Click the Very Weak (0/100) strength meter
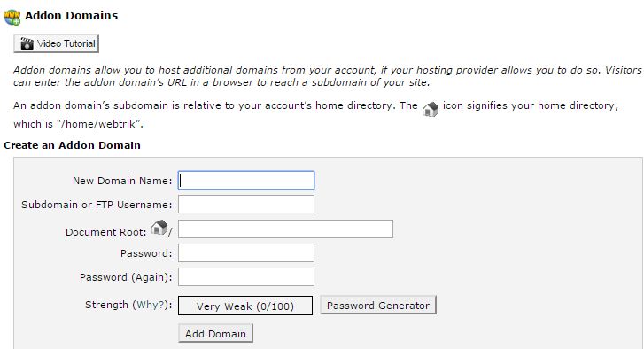The image size is (644, 349). pyautogui.click(x=245, y=306)
